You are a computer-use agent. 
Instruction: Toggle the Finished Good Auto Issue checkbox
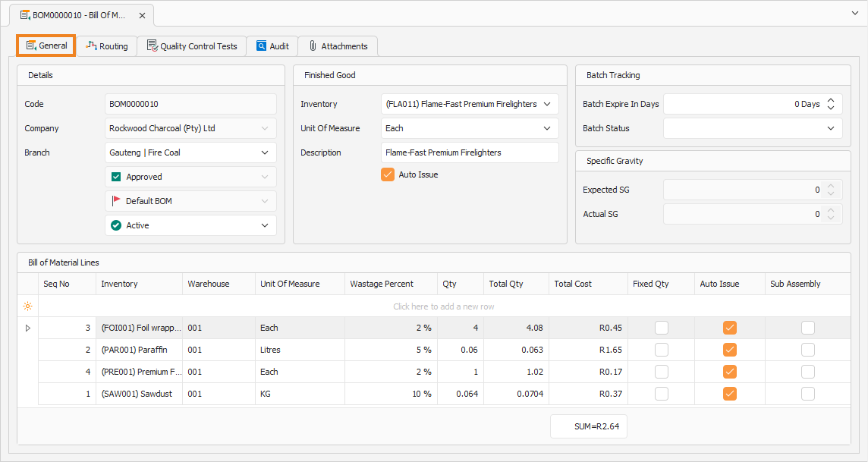coord(388,174)
